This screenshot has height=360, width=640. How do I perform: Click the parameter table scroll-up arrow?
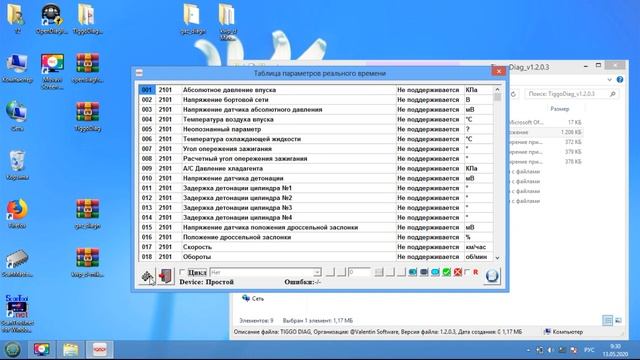497,89
